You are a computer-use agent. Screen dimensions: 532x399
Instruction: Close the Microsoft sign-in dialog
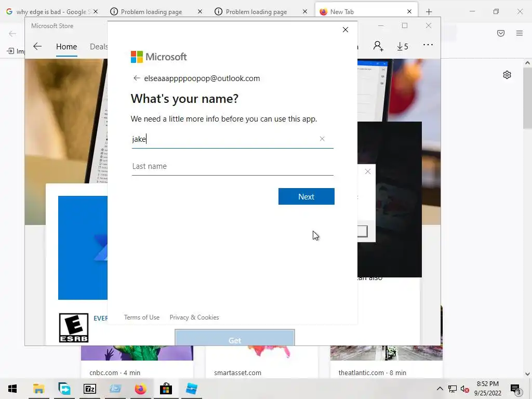pos(345,30)
